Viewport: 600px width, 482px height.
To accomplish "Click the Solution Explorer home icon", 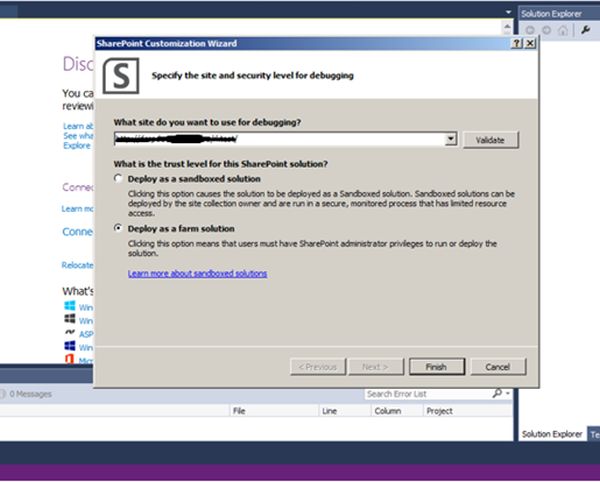I will pos(563,30).
